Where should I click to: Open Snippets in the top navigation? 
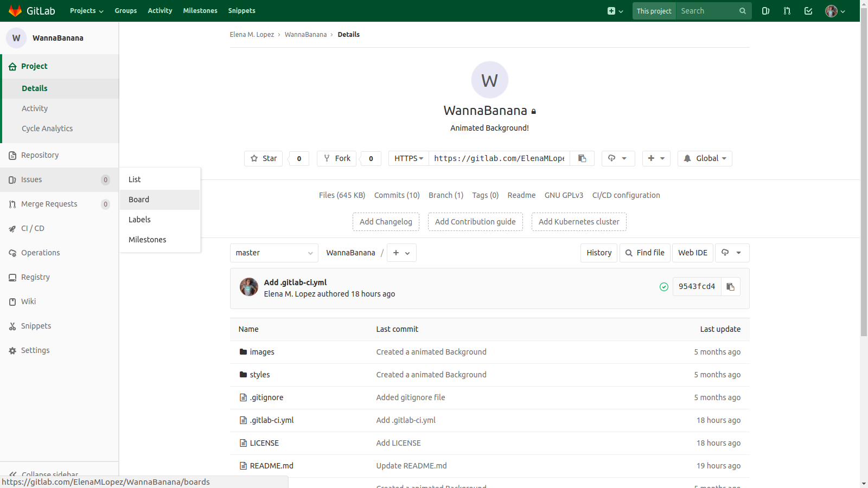coord(241,11)
